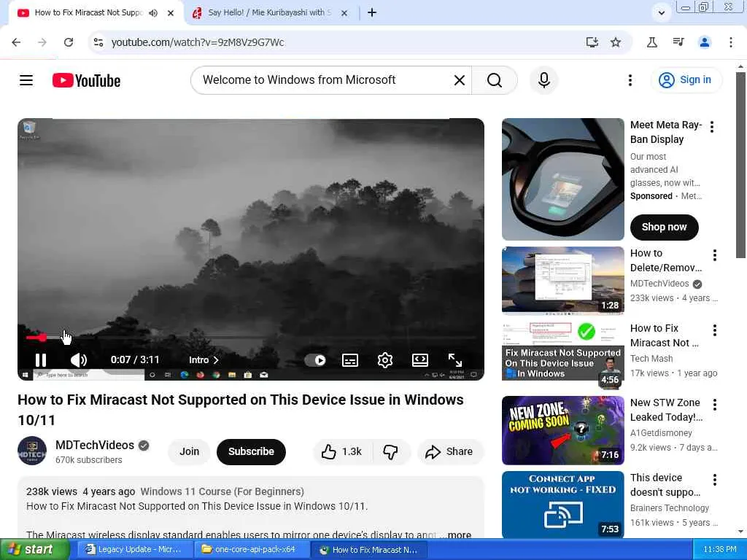Image resolution: width=747 pixels, height=560 pixels.
Task: Dislike the video with thumbs down
Action: (391, 451)
